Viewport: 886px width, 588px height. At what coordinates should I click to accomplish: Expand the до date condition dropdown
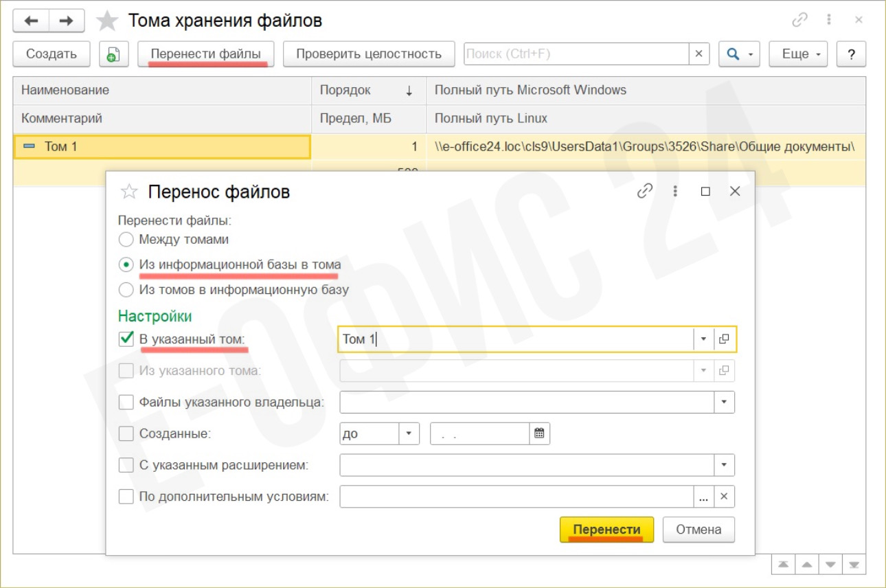coord(409,433)
